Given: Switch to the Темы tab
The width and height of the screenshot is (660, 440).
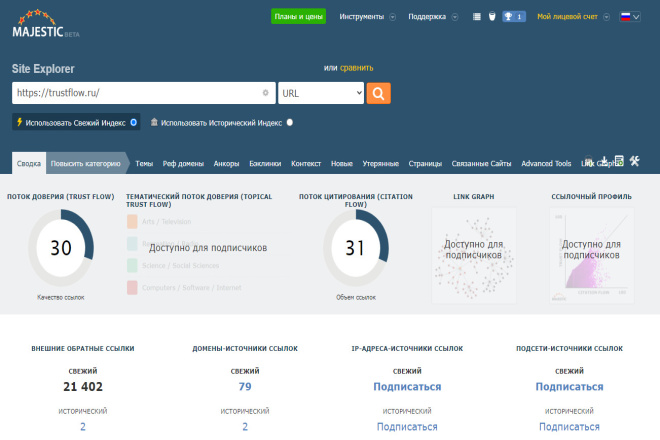Looking at the screenshot, I should 144,163.
